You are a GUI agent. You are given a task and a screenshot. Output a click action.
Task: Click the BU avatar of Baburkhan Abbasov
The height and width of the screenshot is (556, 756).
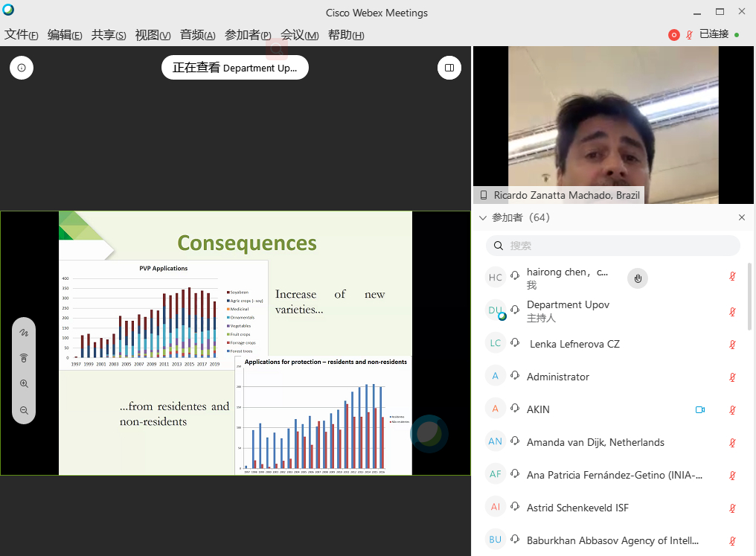pos(495,540)
